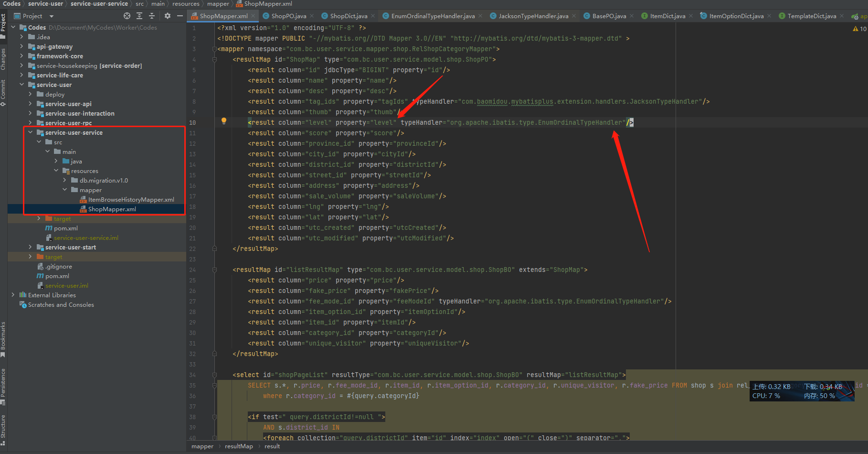Open Project panel settings gear
This screenshot has width=868, height=454.
[167, 16]
